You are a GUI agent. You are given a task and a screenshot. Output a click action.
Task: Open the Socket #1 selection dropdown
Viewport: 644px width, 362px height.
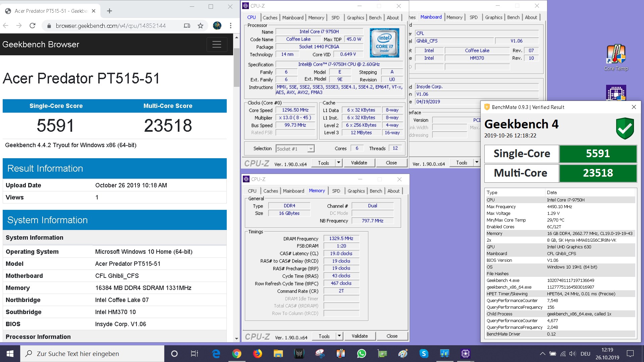295,149
